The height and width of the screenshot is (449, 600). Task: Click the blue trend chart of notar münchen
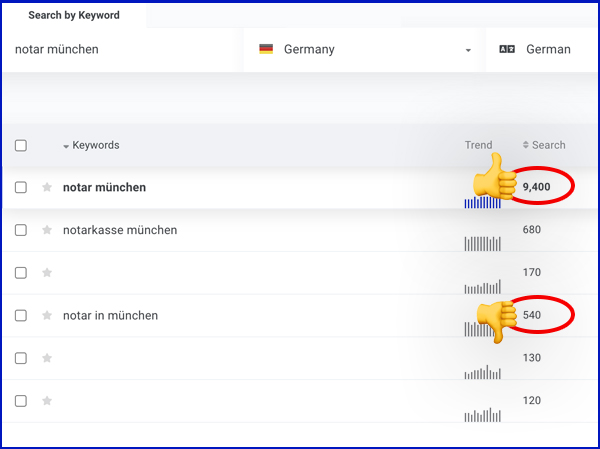point(483,202)
